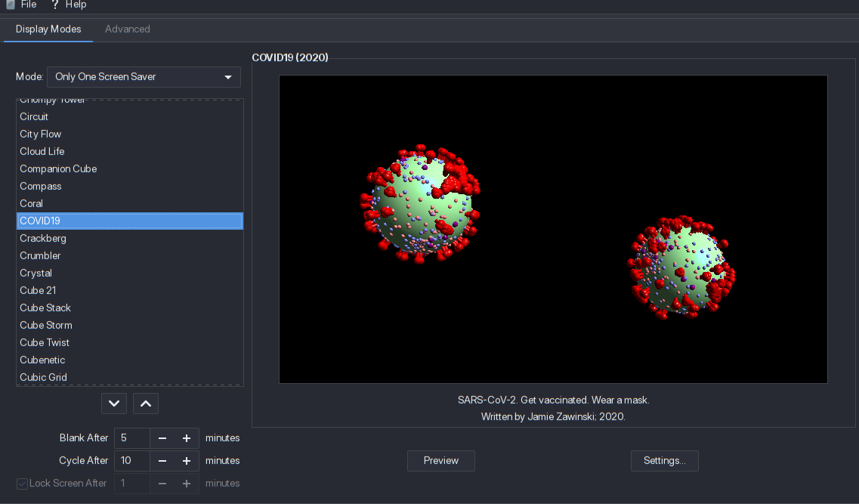Viewport: 859px width, 504px height.
Task: Go to previous screen saver with up arrow
Action: pyautogui.click(x=146, y=404)
